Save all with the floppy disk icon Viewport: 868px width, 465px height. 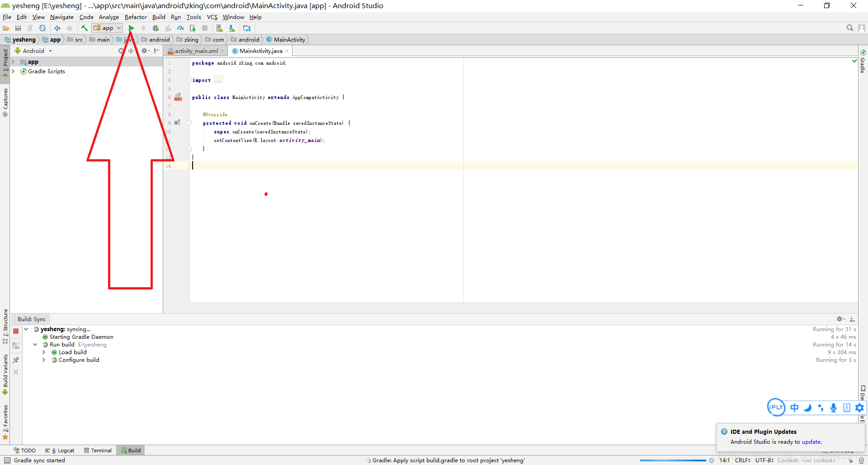18,28
